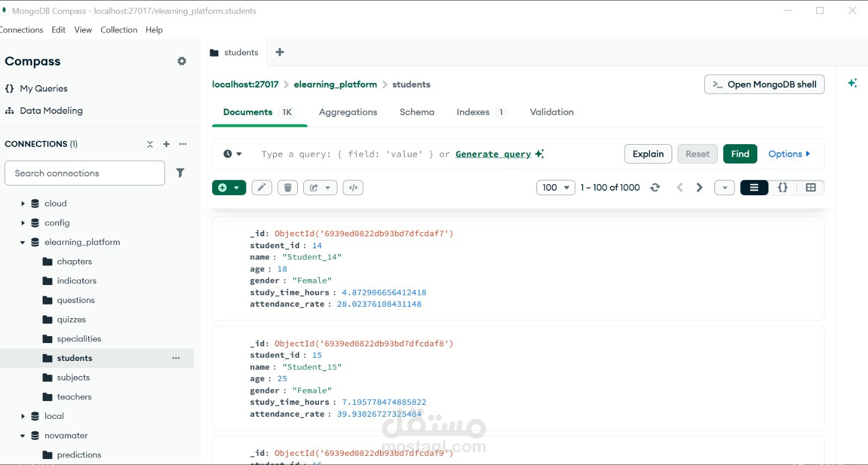Go to previous page of documents
868x465 pixels.
[680, 188]
